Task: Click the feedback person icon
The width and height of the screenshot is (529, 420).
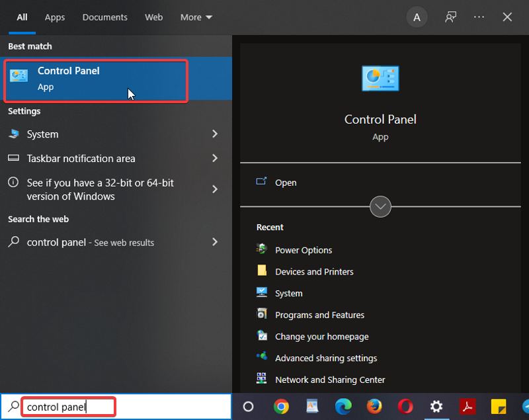Action: point(450,17)
